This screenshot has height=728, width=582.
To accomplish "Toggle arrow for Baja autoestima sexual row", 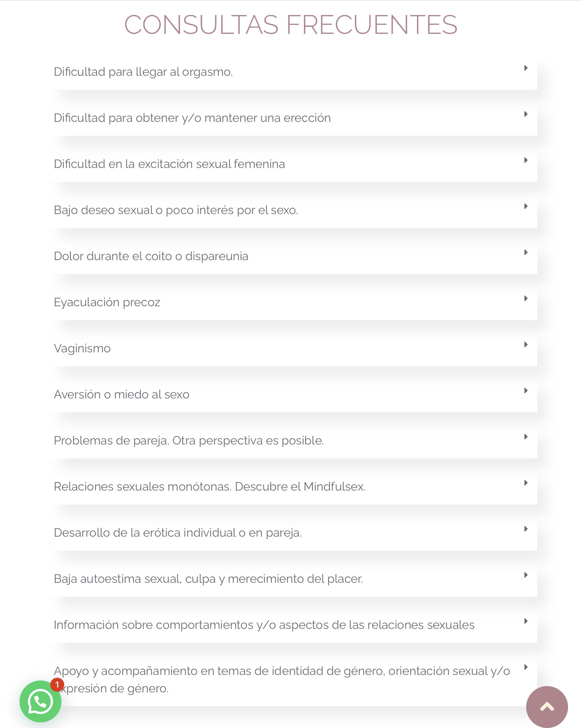I will [525, 575].
